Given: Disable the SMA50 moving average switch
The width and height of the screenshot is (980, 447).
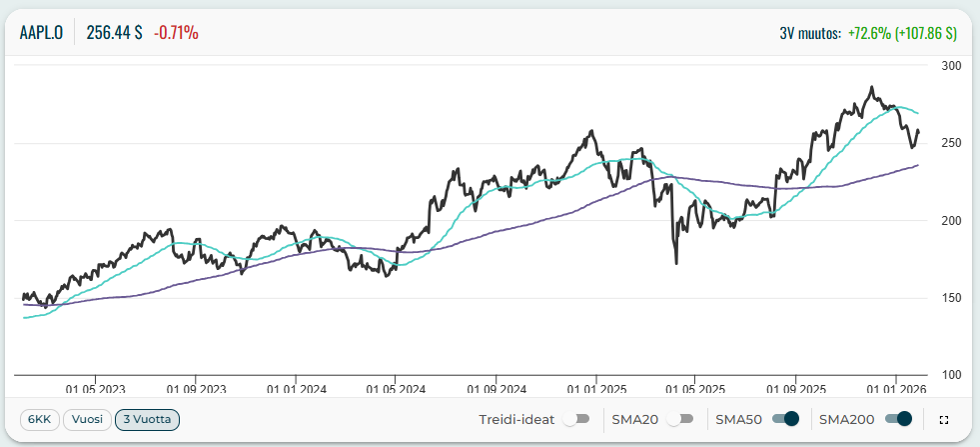Looking at the screenshot, I should (x=785, y=420).
